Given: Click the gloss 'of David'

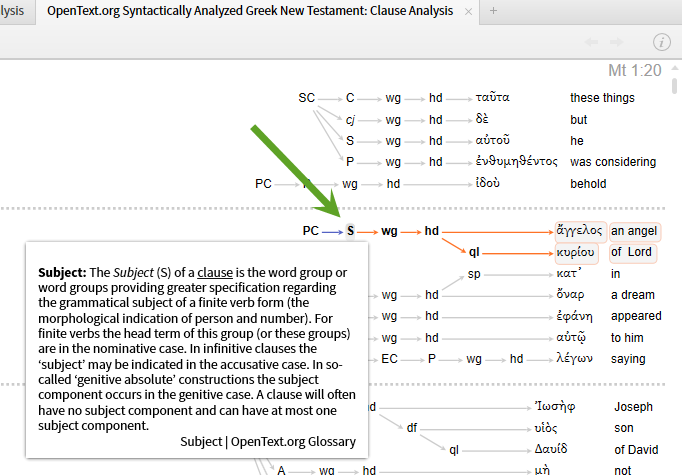Looking at the screenshot, I should point(636,450).
